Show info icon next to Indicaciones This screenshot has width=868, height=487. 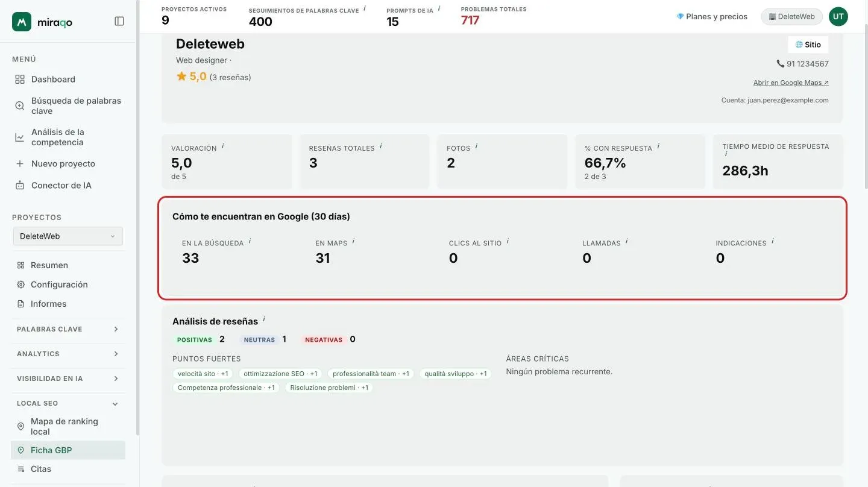click(772, 241)
